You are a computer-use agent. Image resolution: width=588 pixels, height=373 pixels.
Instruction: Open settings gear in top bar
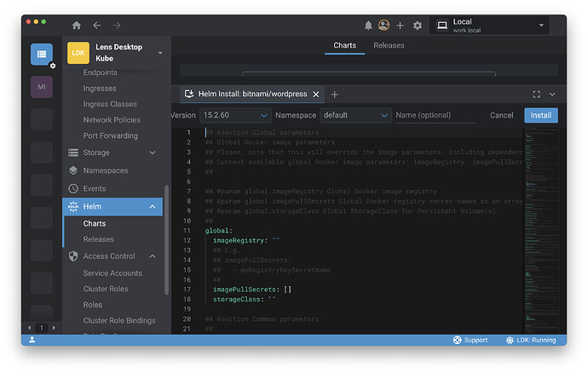click(418, 26)
